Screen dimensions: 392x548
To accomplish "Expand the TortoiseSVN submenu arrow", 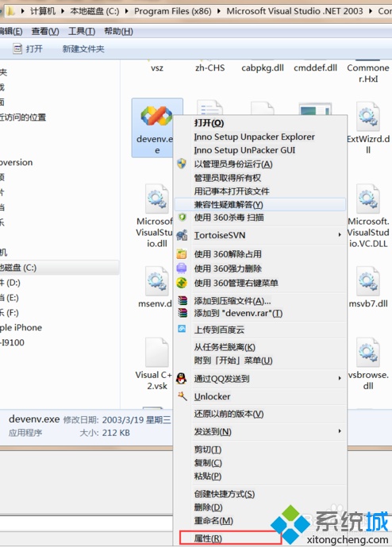I will click(340, 235).
